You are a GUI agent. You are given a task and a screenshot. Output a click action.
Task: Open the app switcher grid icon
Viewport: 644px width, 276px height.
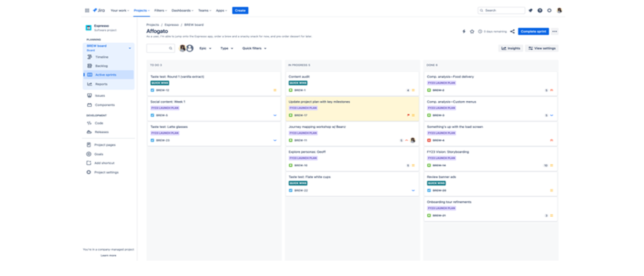(87, 10)
